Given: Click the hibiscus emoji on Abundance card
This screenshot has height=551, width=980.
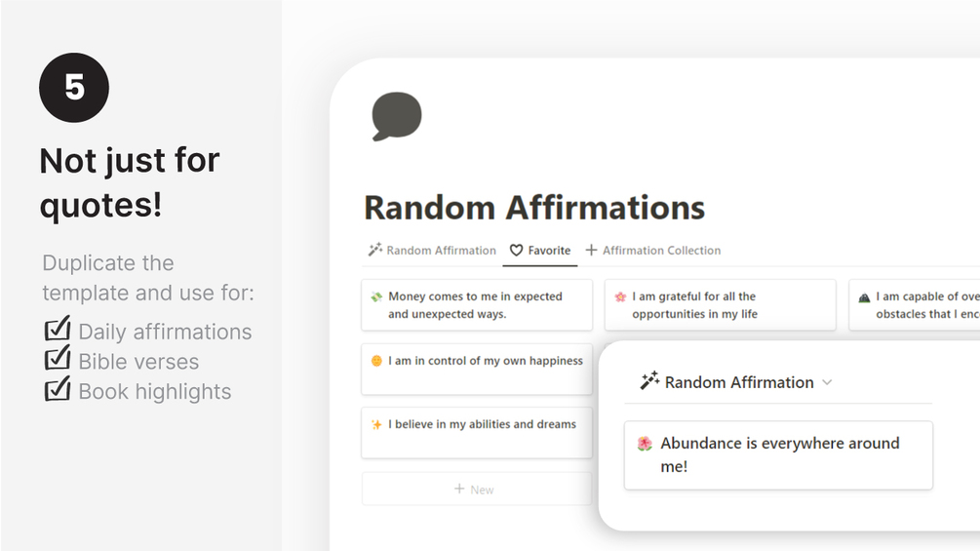Looking at the screenshot, I should [645, 444].
